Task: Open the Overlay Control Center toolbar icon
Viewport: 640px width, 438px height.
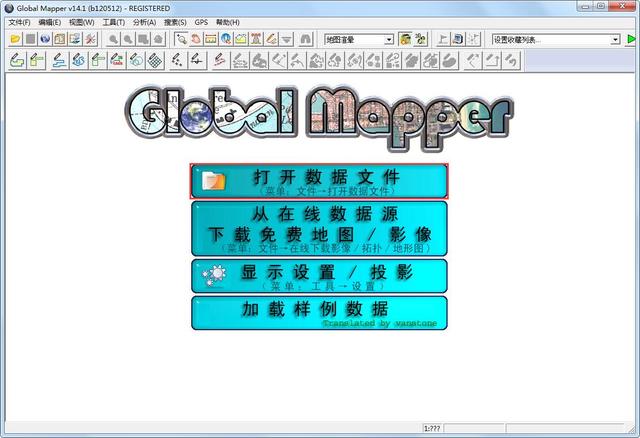Action: [60, 39]
